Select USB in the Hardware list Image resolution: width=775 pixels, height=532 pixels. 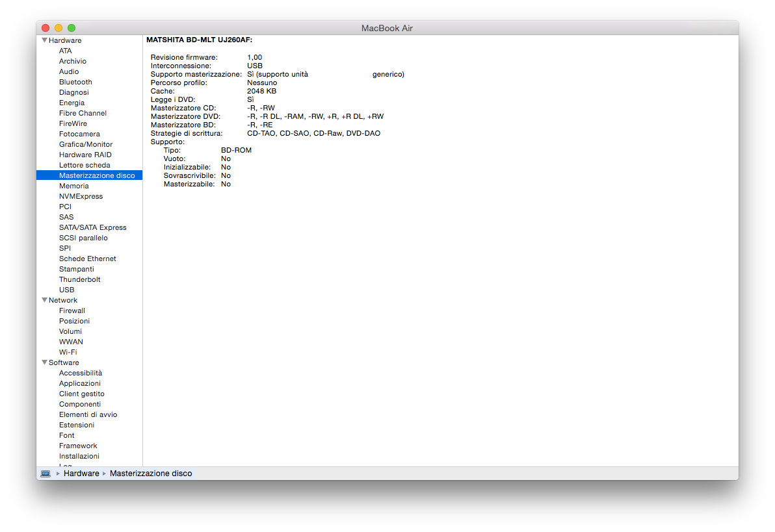tap(67, 290)
